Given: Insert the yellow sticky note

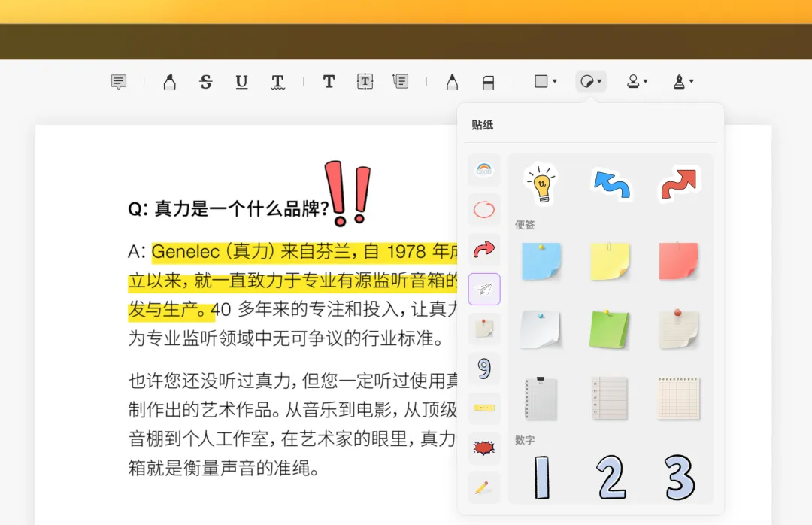Looking at the screenshot, I should click(610, 261).
